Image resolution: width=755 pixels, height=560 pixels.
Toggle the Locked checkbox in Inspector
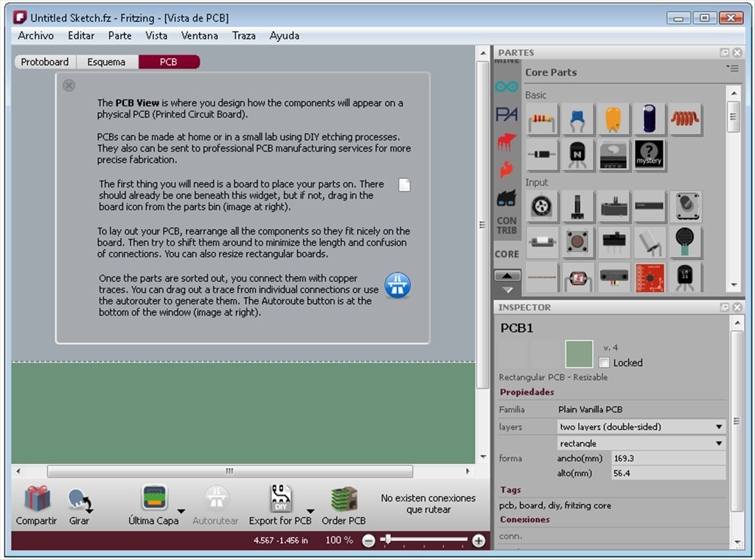(x=604, y=363)
